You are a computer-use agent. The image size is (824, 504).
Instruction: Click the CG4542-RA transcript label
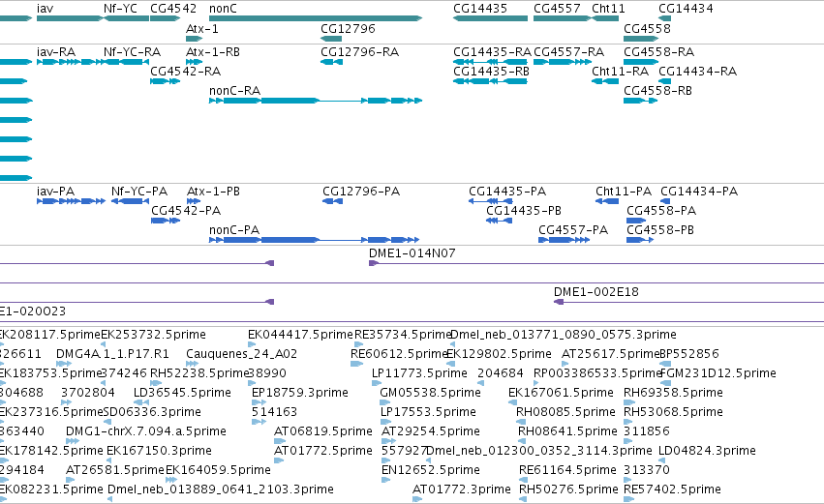tap(186, 72)
